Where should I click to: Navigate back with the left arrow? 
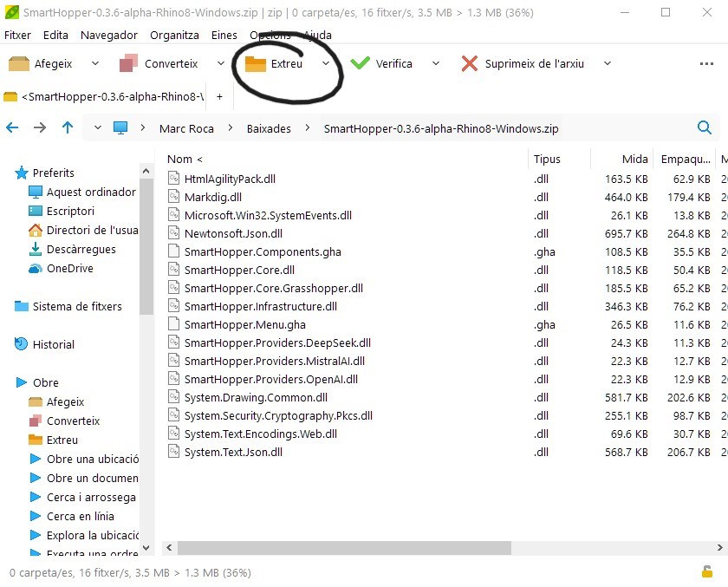14,127
